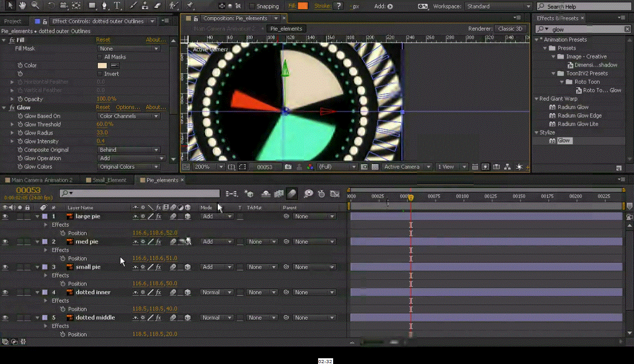Switch to the Project panel tab
The image size is (634, 364).
click(13, 21)
